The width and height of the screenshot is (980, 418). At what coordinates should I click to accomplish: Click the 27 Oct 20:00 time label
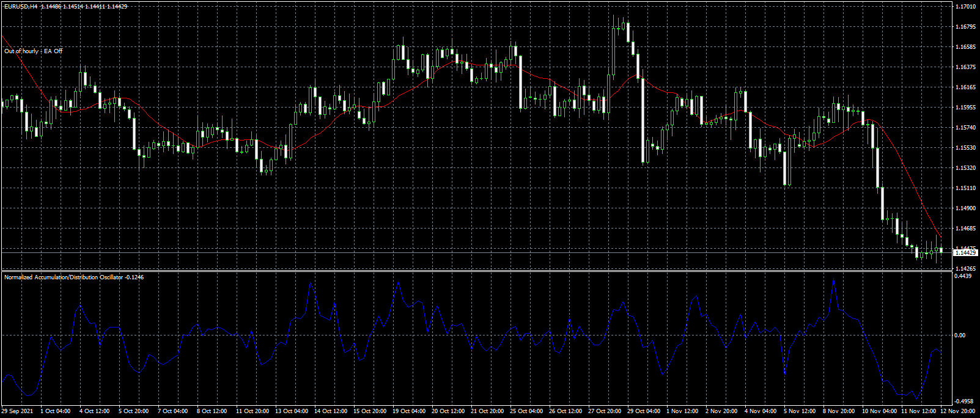tap(605, 411)
